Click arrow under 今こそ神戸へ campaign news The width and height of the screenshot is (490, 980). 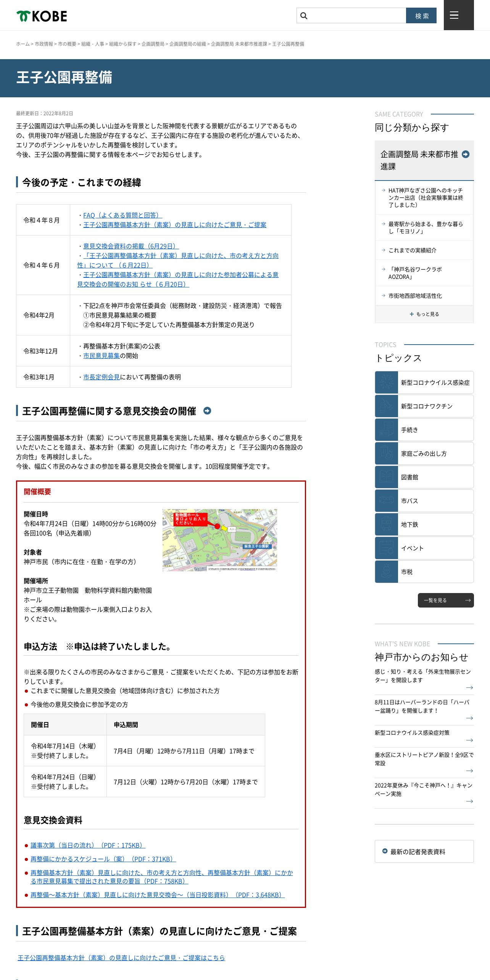click(470, 801)
